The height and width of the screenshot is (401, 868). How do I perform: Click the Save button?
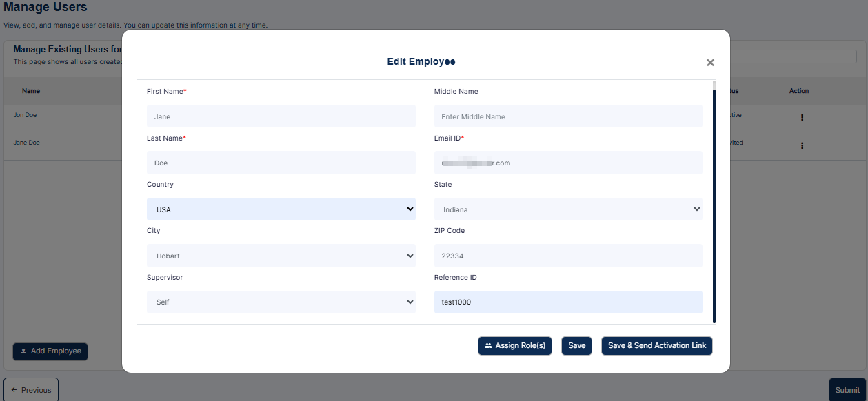pyautogui.click(x=576, y=346)
